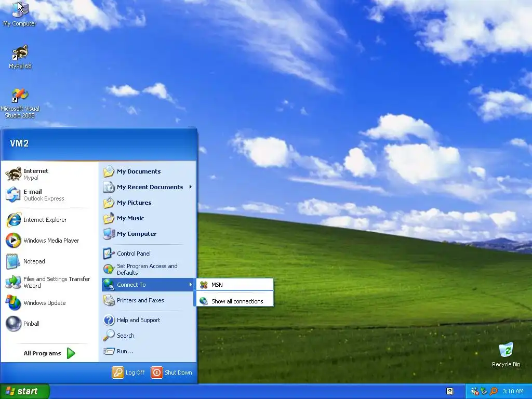Open My Computer from the Start menu
The width and height of the screenshot is (532, 399).
148,234
